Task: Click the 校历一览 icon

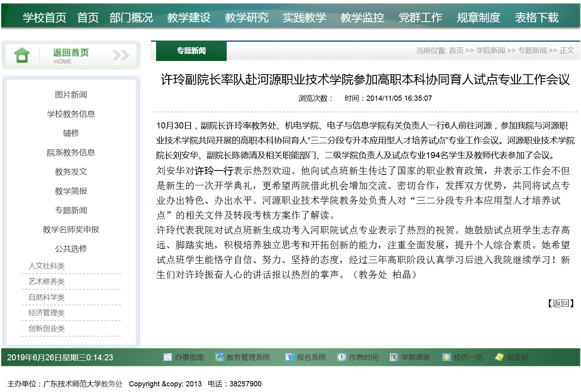Action: [446, 357]
